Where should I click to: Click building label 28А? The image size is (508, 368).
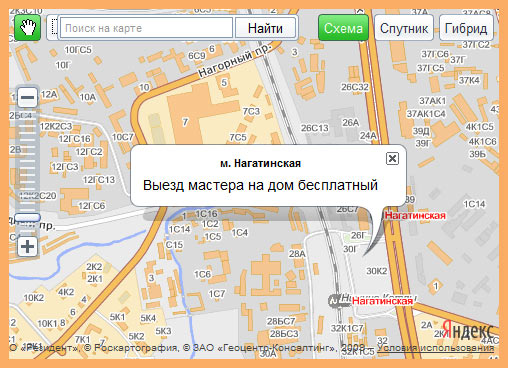(297, 254)
